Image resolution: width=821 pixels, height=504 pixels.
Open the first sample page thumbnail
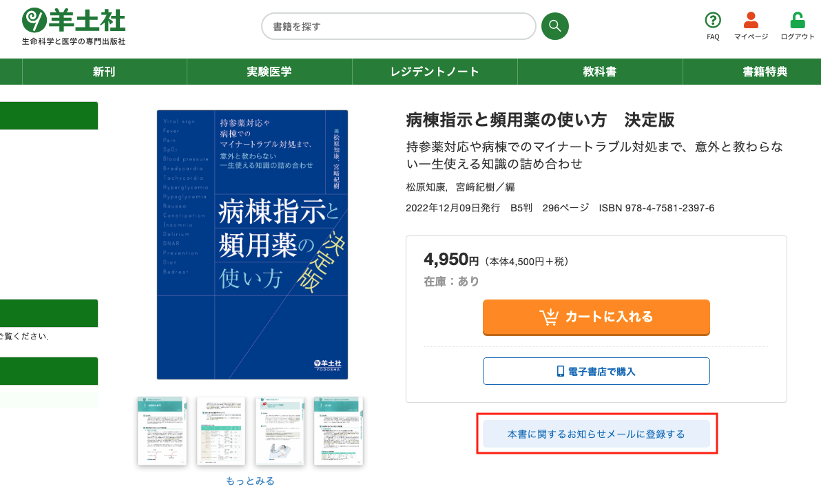[163, 431]
